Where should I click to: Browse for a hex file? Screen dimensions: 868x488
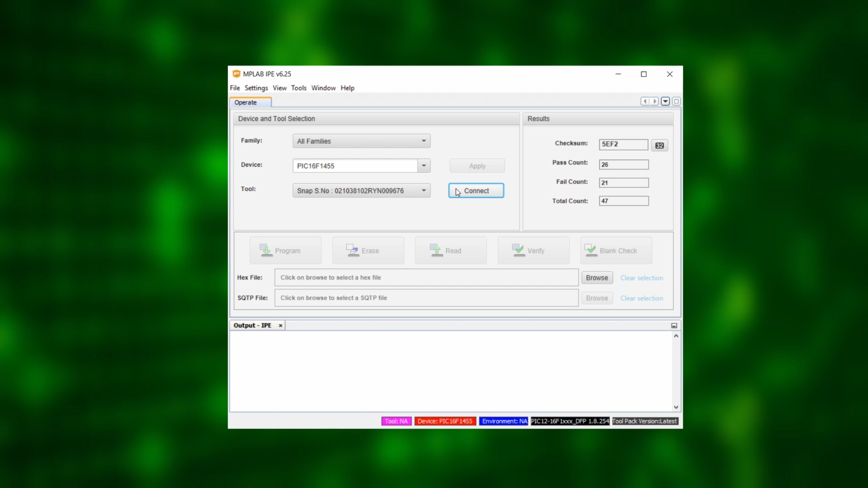[x=597, y=278]
